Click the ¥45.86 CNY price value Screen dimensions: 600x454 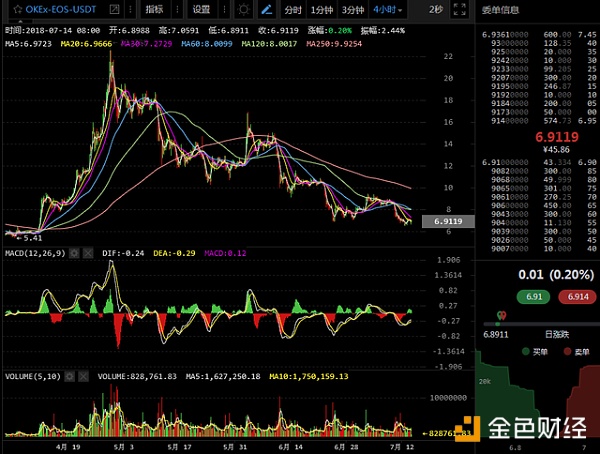pos(556,150)
